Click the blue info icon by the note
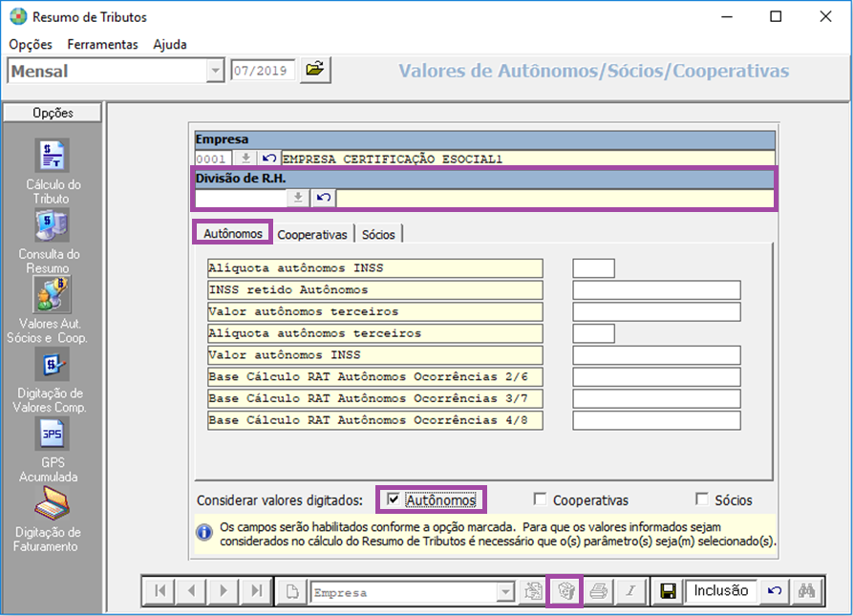The height and width of the screenshot is (616, 853). point(204,532)
